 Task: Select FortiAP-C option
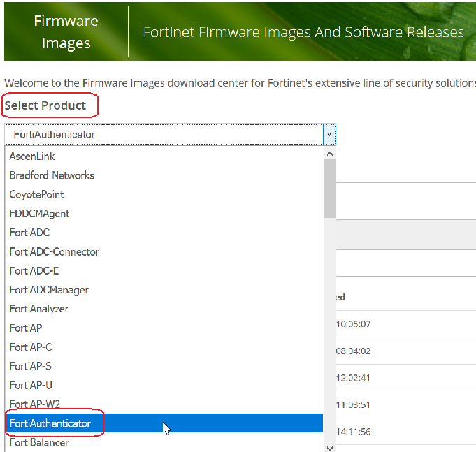[x=31, y=347]
